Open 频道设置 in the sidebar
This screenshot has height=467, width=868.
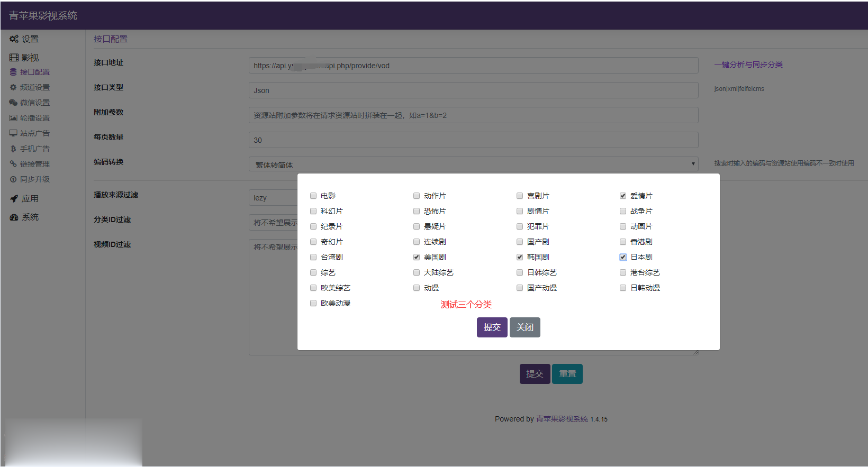tap(34, 87)
